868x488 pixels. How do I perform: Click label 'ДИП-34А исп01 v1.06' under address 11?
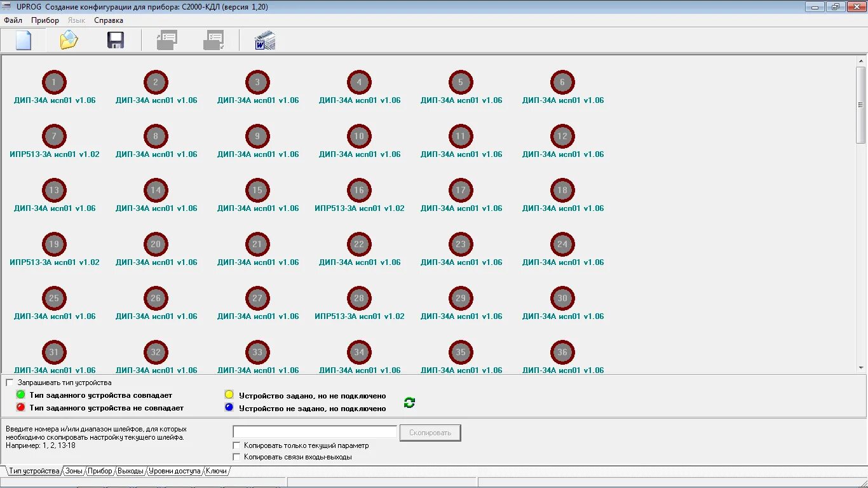click(x=461, y=154)
